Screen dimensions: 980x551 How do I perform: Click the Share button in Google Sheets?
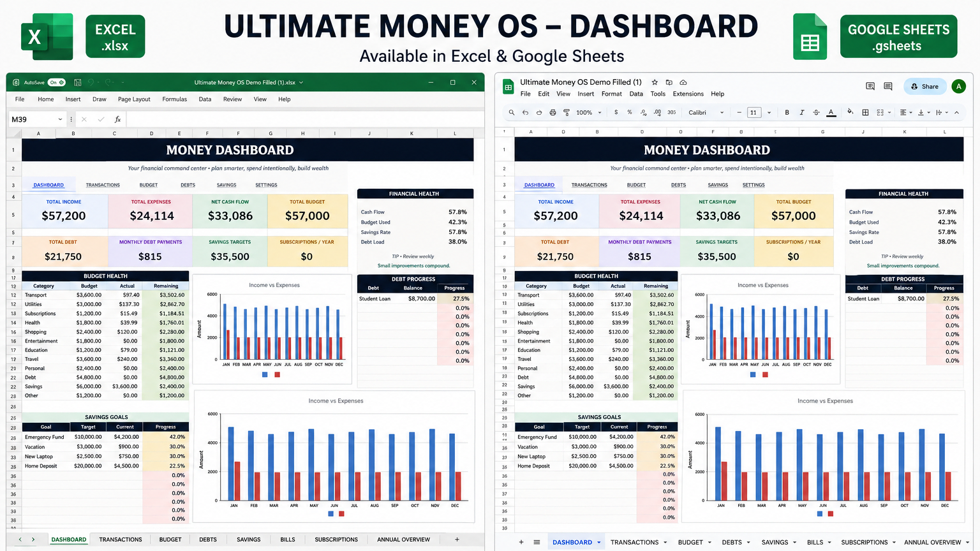pos(924,86)
